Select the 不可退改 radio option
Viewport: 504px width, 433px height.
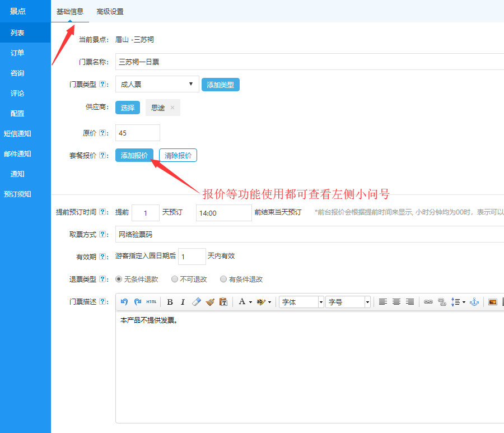[x=175, y=279]
